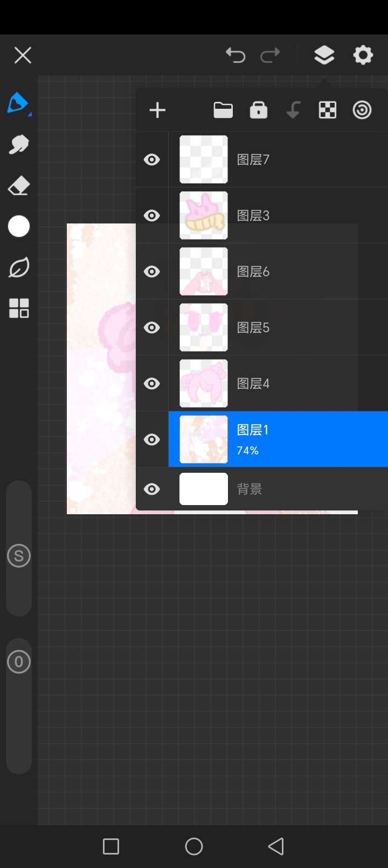Screen dimensions: 388x868
Task: Tap the white 背景 layer thumbnail
Action: [204, 489]
